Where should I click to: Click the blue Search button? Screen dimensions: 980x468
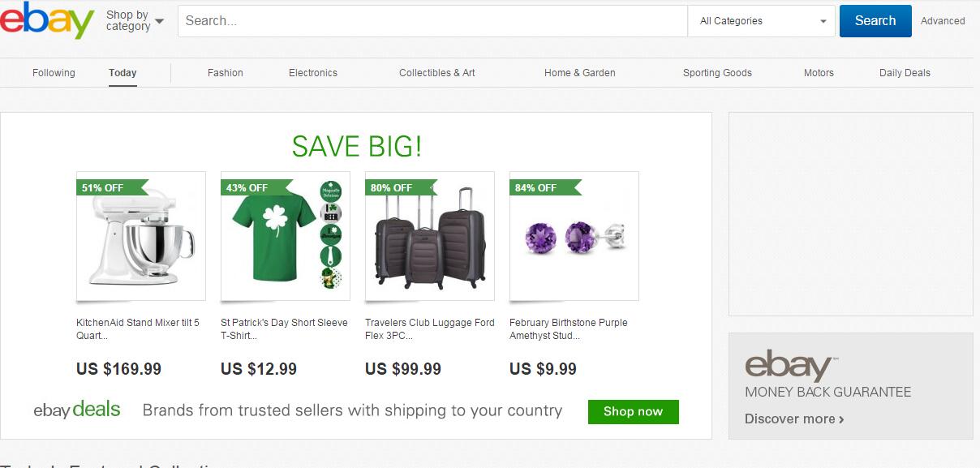click(x=875, y=21)
